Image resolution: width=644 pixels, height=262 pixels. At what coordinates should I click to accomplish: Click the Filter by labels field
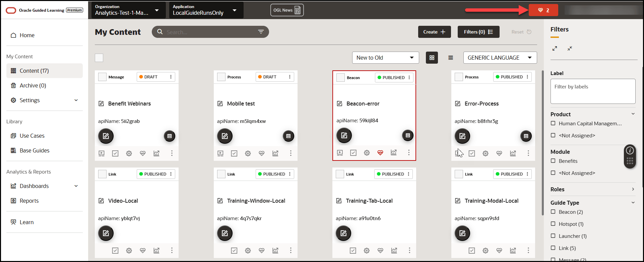click(593, 91)
